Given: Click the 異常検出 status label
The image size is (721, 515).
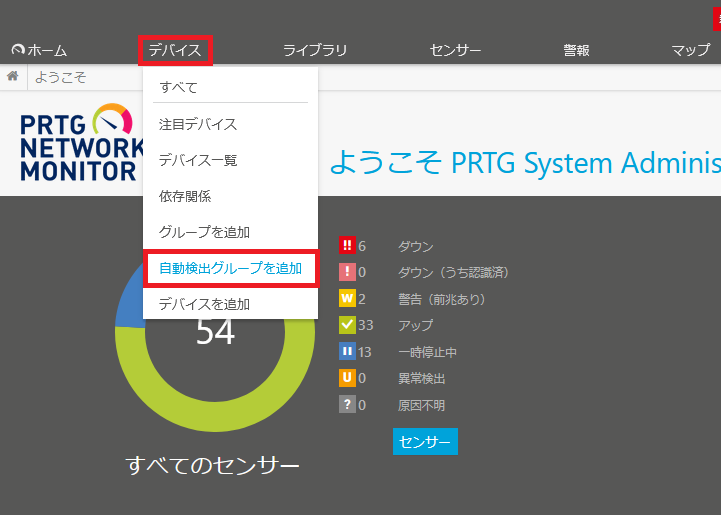Looking at the screenshot, I should click(x=422, y=378).
